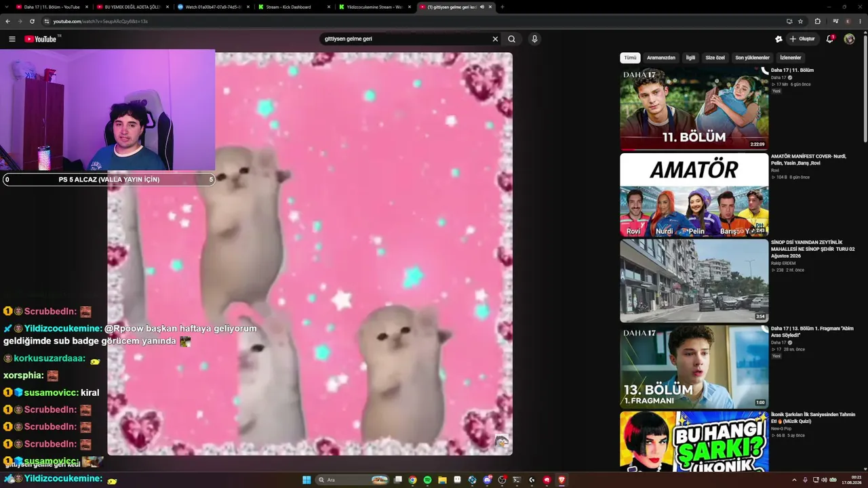
Task: Select the İzlenenler filter chip
Action: [x=791, y=58]
